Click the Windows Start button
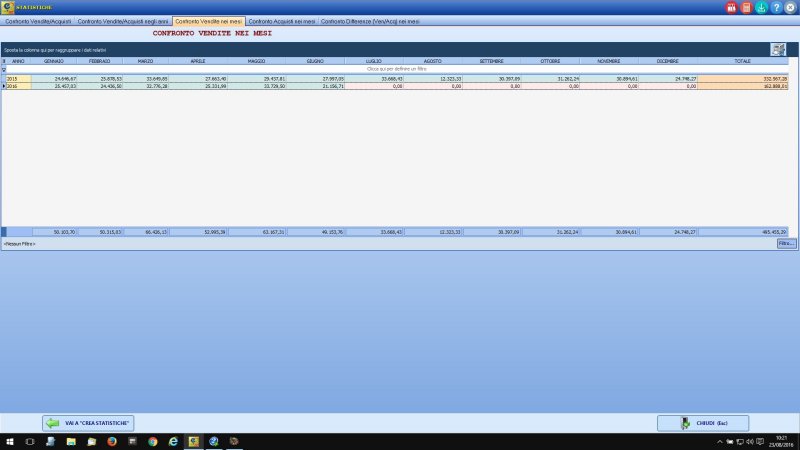The height and width of the screenshot is (450, 800). point(9,441)
